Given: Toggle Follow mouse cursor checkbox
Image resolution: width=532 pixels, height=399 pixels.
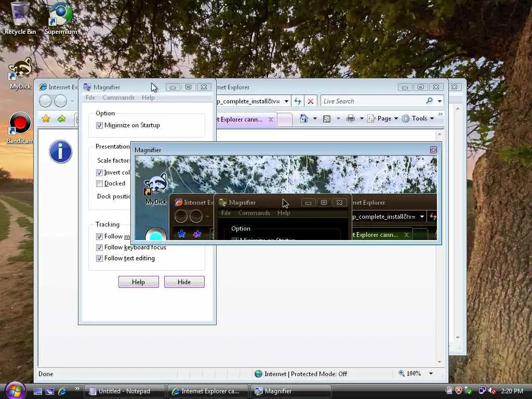Looking at the screenshot, I should point(99,236).
